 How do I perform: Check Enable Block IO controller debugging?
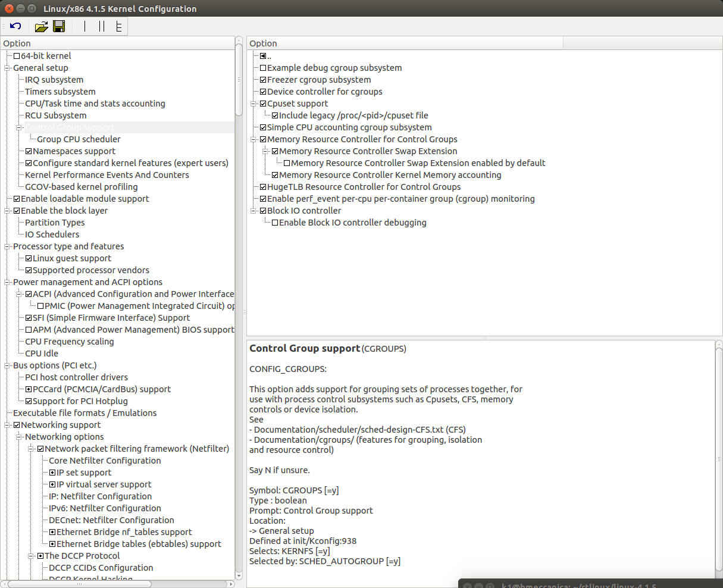point(275,223)
